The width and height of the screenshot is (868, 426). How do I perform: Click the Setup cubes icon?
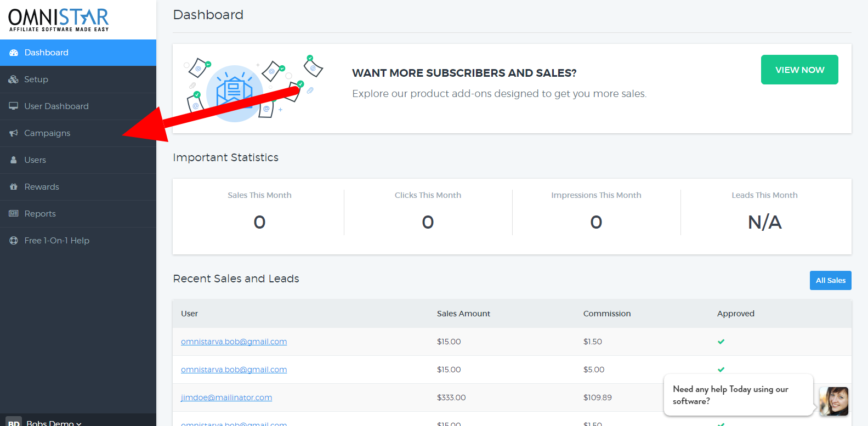pos(14,79)
